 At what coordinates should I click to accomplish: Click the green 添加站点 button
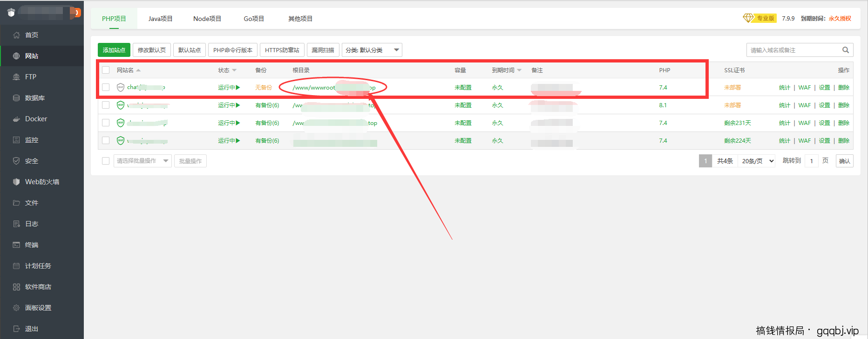114,50
